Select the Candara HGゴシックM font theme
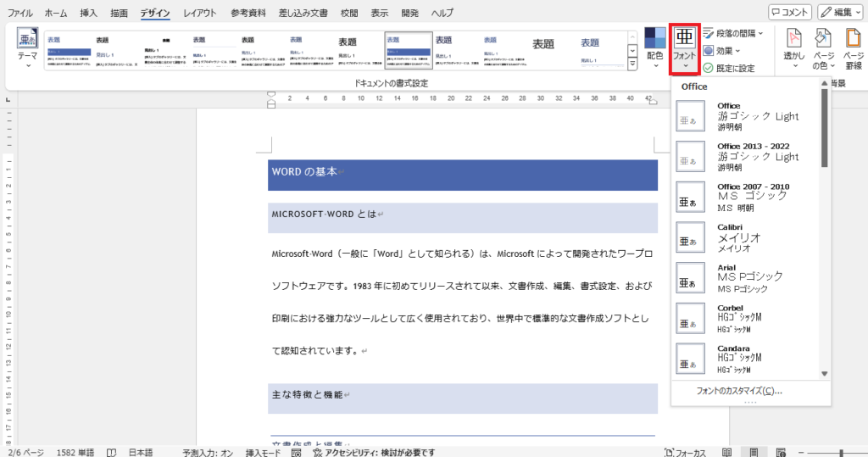Viewport: 868px width, 457px height. point(748,359)
